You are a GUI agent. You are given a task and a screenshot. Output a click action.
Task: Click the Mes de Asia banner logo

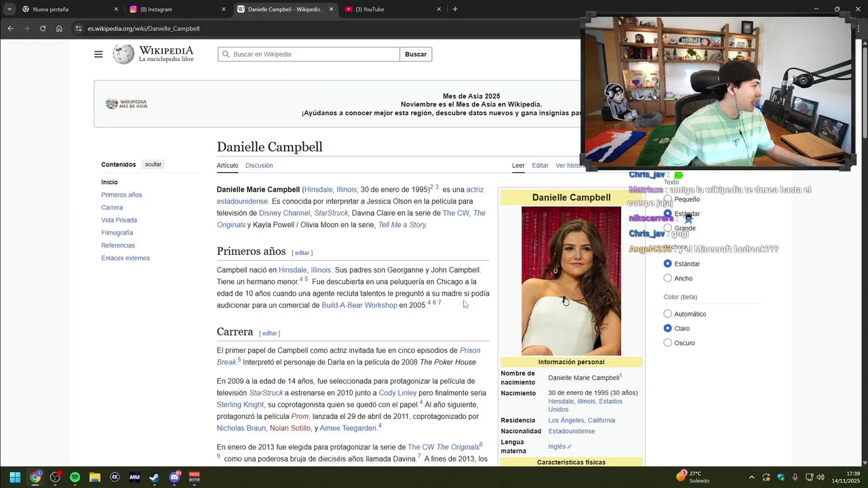pos(126,104)
